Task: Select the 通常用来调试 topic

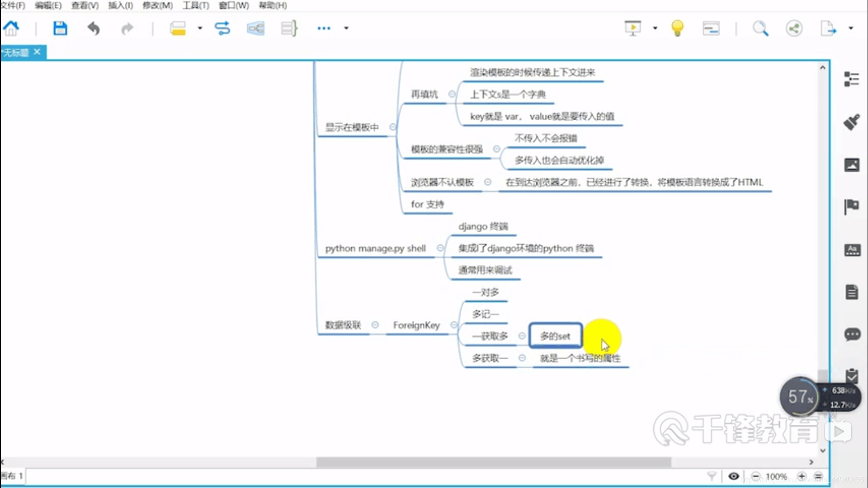Action: tap(485, 270)
